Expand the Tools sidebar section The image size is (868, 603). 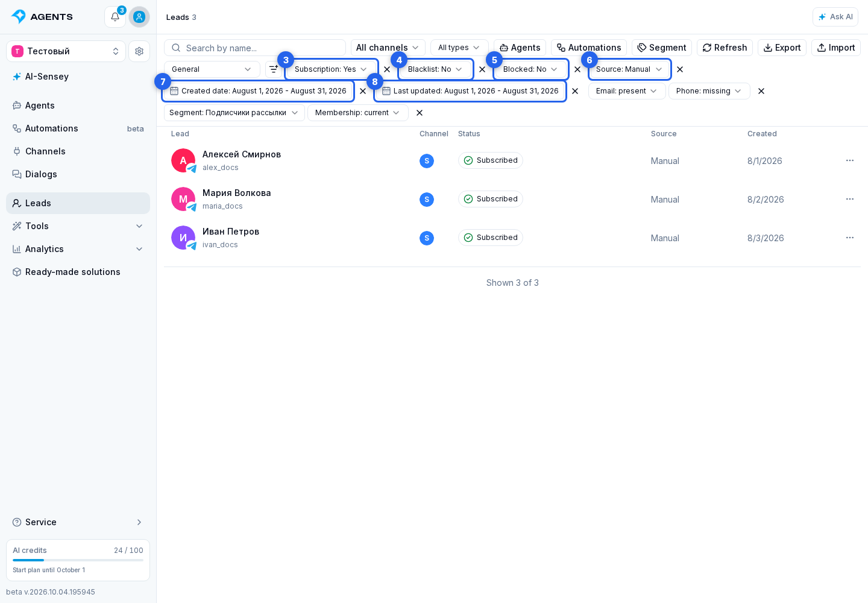click(78, 226)
